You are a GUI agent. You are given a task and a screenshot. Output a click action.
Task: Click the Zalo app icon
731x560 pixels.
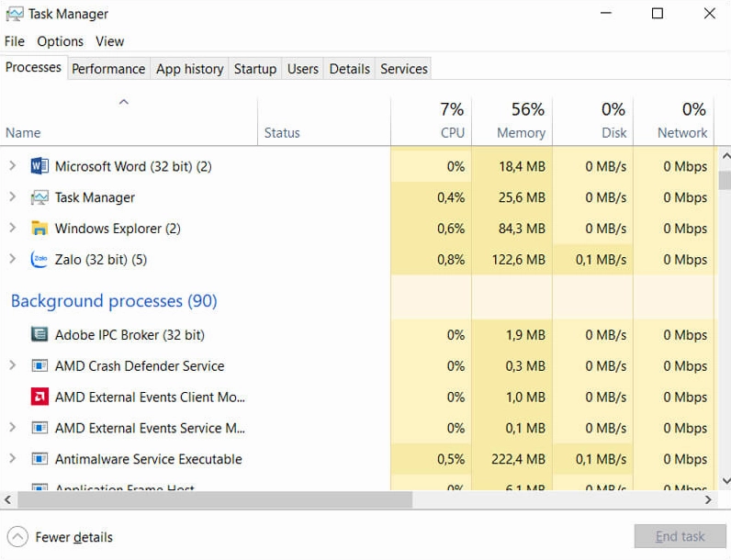tap(39, 260)
